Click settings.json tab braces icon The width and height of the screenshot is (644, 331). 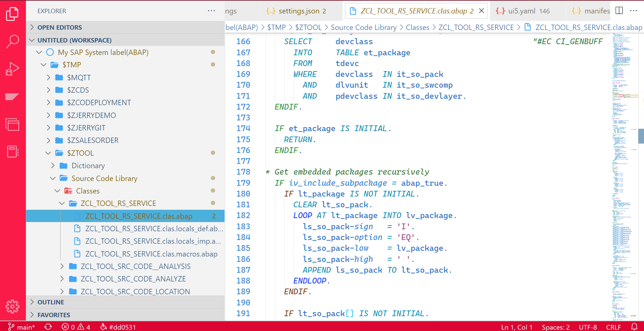[x=271, y=11]
